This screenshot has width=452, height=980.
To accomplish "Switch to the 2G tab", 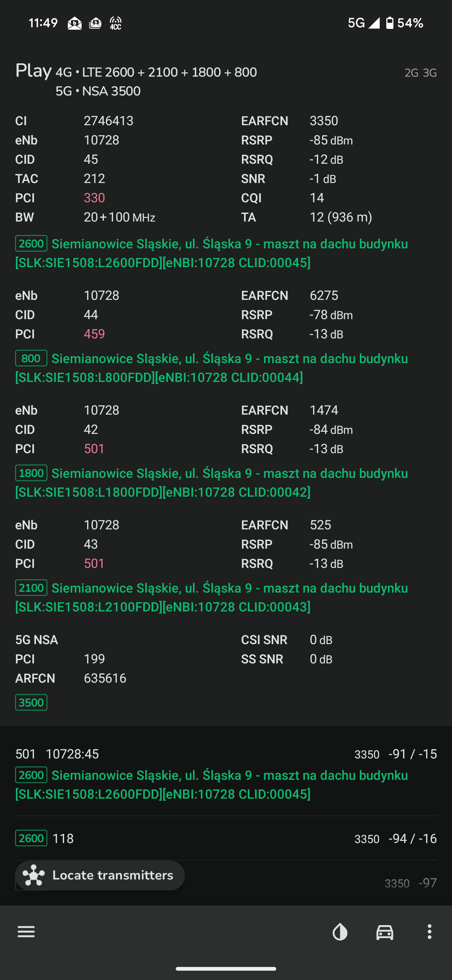I will tap(411, 73).
